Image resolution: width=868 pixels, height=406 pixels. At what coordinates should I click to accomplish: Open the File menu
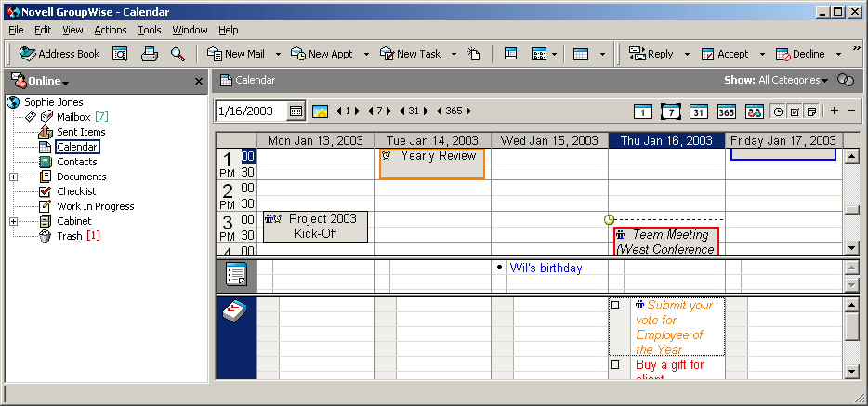(x=16, y=30)
